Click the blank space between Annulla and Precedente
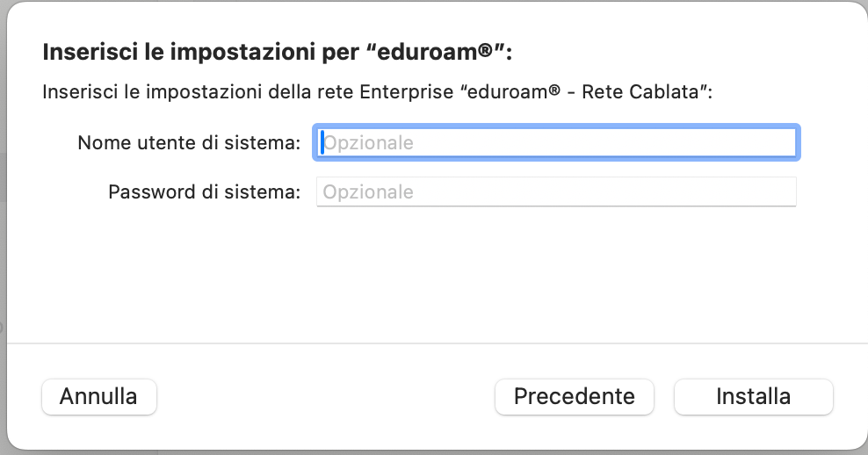 point(325,396)
